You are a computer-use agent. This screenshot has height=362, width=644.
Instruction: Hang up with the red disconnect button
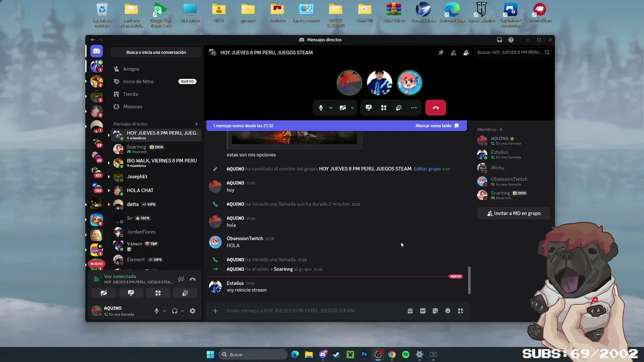[x=436, y=108]
